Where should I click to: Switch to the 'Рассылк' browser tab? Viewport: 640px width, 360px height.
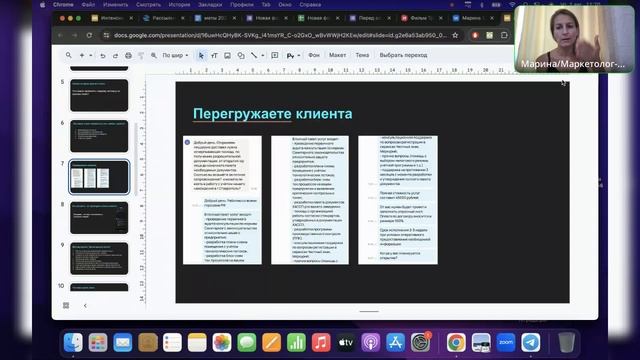[164, 18]
